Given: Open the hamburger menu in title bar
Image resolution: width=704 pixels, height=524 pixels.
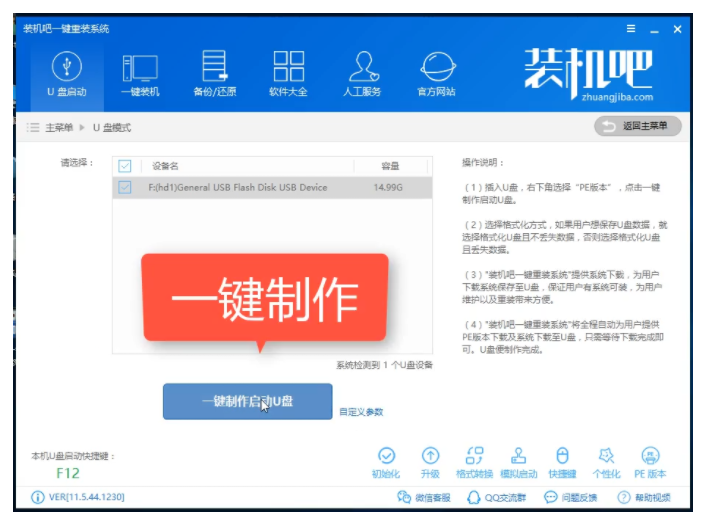Looking at the screenshot, I should point(630,29).
